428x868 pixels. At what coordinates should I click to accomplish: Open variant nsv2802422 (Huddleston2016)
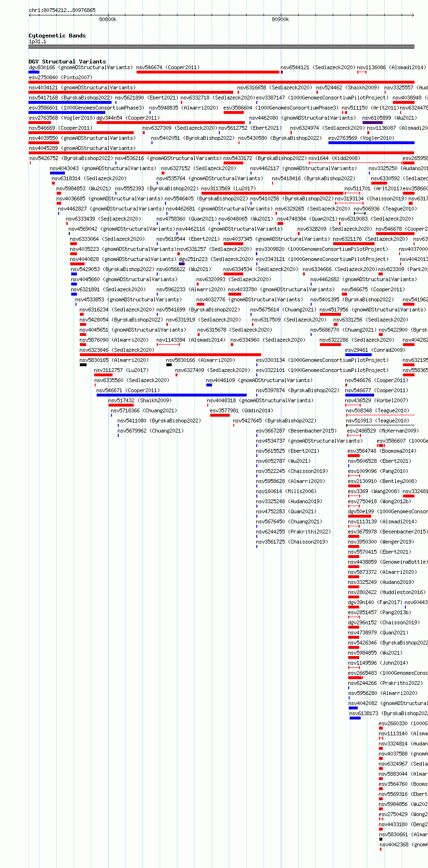[x=387, y=593]
